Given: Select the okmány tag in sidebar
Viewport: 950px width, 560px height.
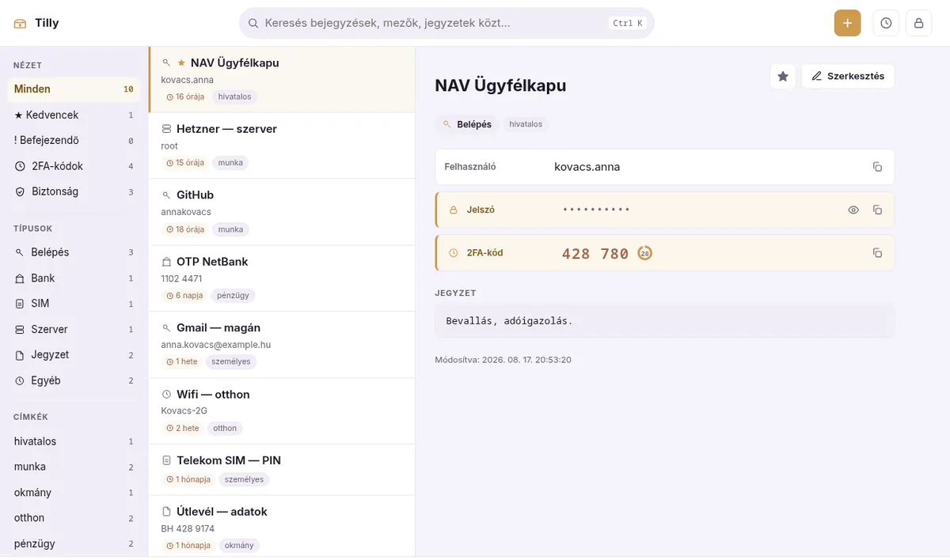Looking at the screenshot, I should pyautogui.click(x=74, y=492).
